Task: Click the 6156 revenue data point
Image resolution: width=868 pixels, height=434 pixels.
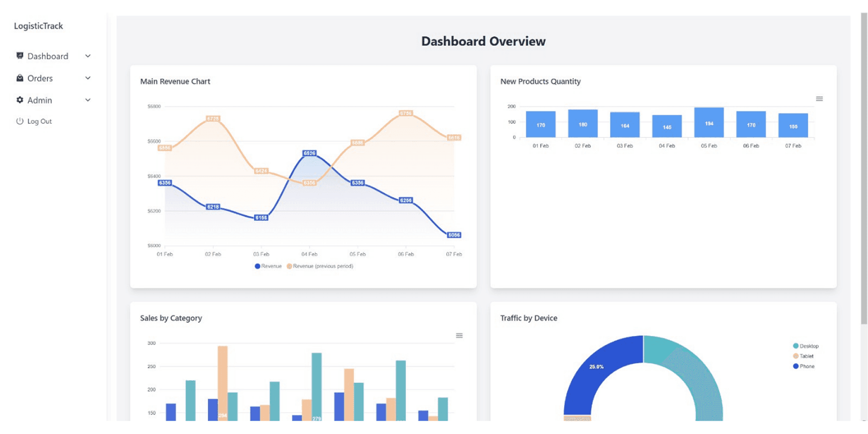Action: [x=261, y=218]
